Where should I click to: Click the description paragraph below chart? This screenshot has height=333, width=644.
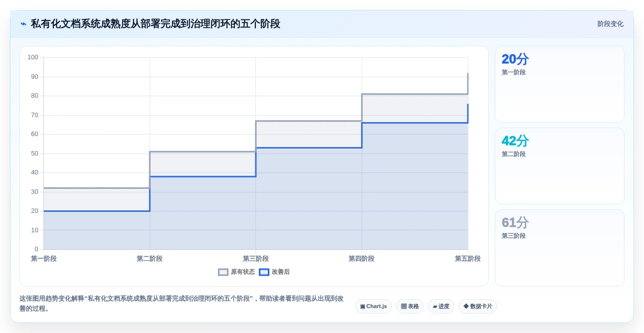pos(182,304)
